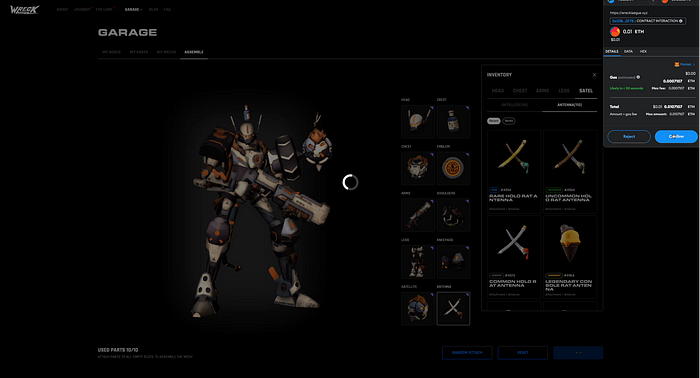The image size is (700, 378).
Task: Expand the Garage navigation dropdown
Action: pos(133,9)
